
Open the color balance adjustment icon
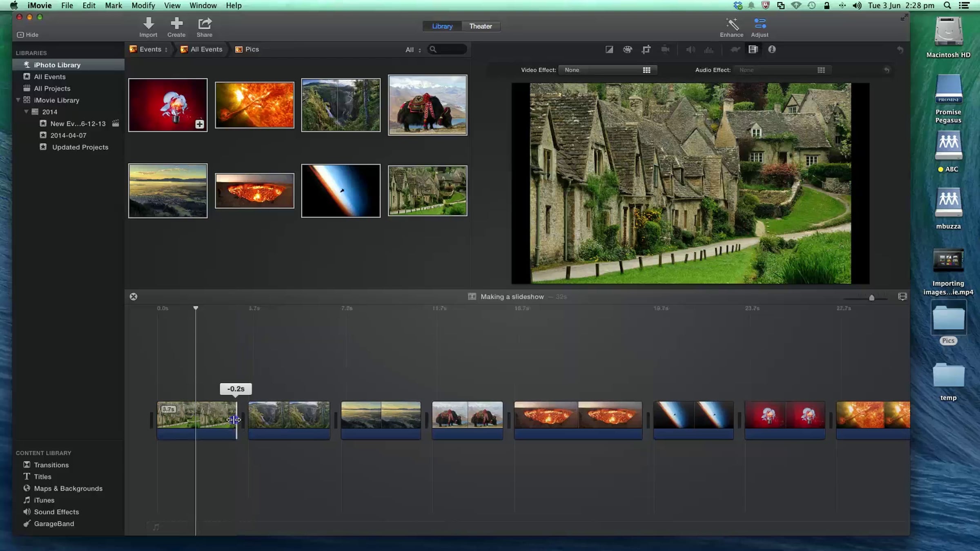coord(609,49)
